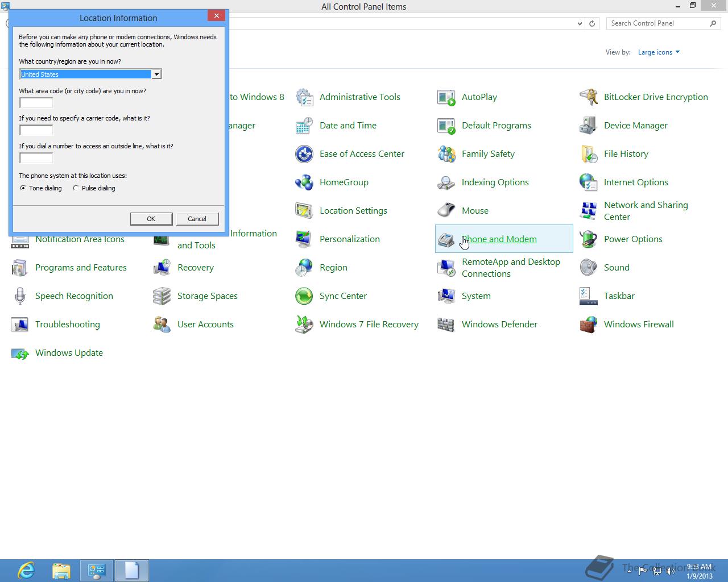
Task: Open the Family Safety icon
Action: (x=446, y=154)
